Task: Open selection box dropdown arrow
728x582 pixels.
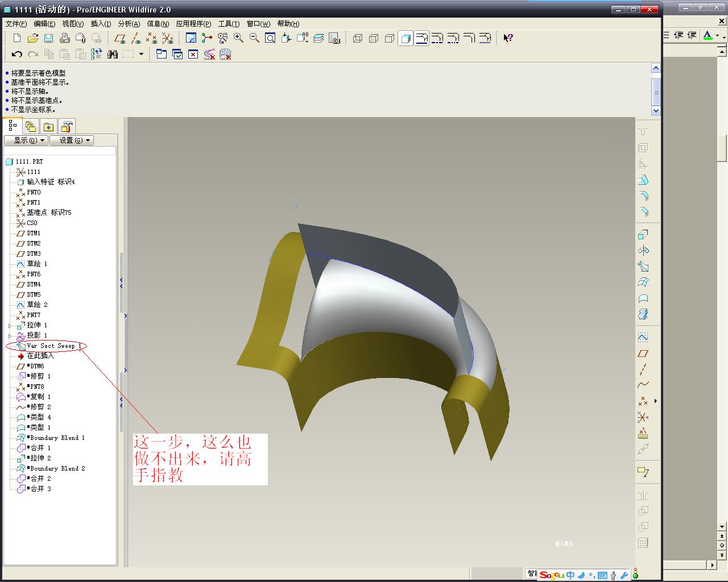Action: click(141, 54)
